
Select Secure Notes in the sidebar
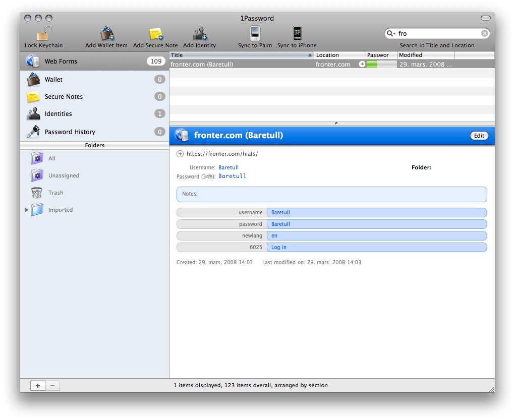pyautogui.click(x=95, y=96)
